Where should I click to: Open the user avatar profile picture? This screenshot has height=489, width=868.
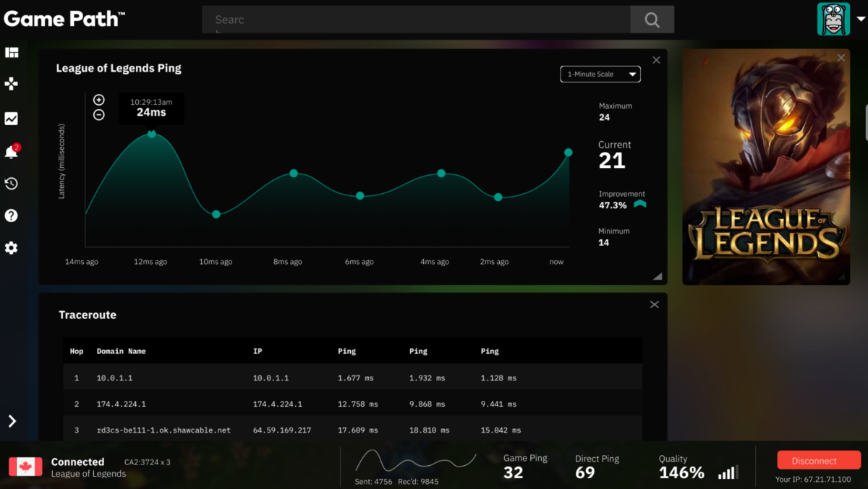click(x=833, y=19)
